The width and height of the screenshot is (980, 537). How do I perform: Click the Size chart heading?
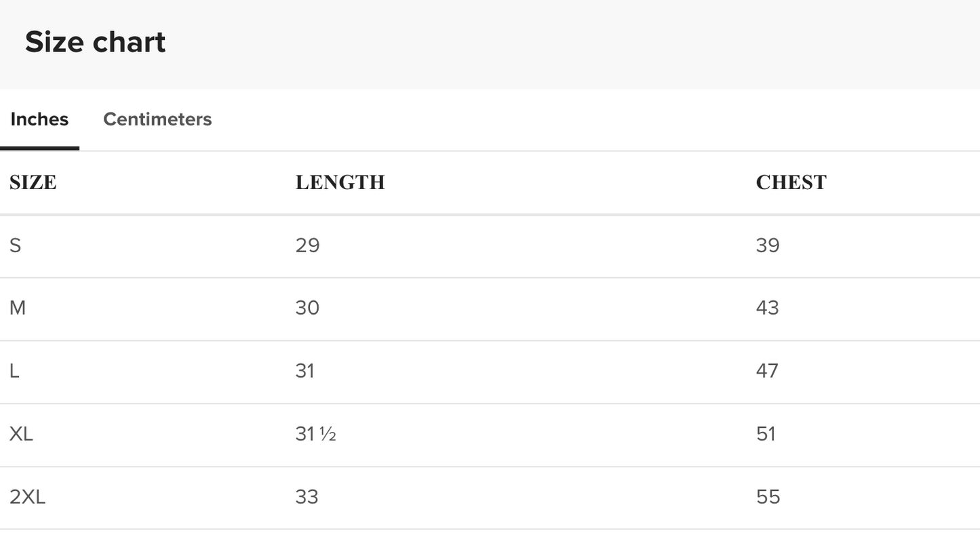pos(96,42)
